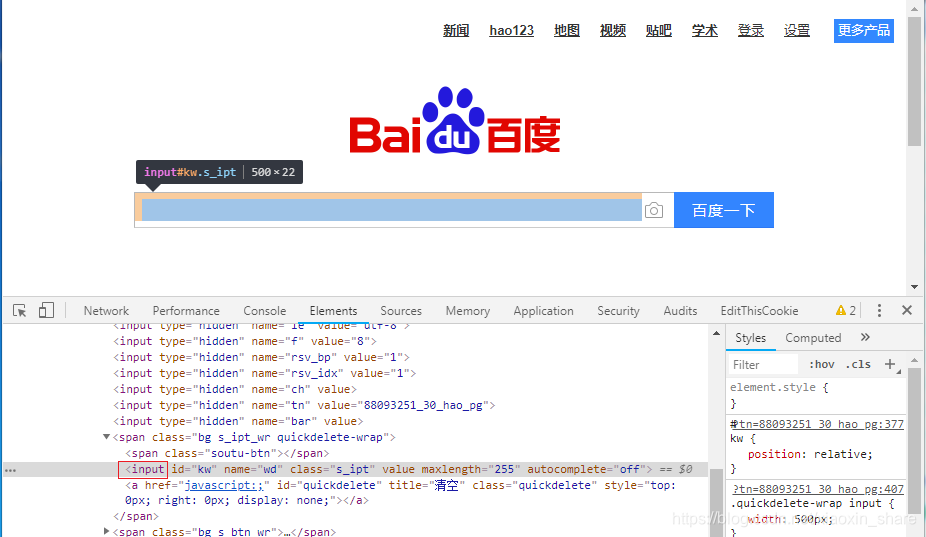Open the 新闻 link
This screenshot has width=926, height=537.
pyautogui.click(x=456, y=31)
